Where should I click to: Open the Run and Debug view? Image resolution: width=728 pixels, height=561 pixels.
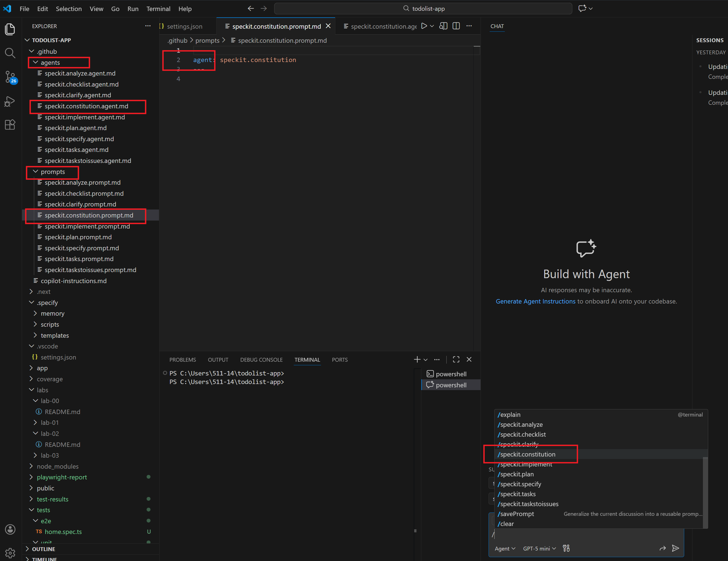click(10, 101)
